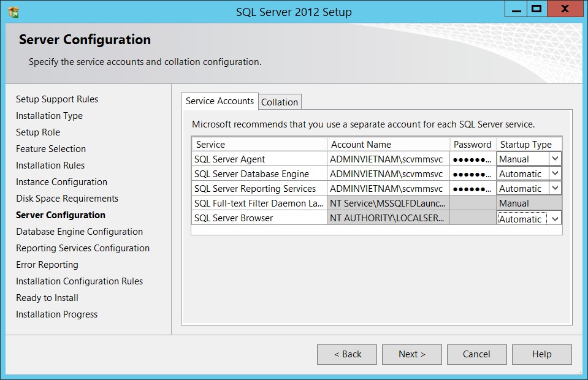
Task: Click Setup Support Rules in the step list
Action: point(57,99)
